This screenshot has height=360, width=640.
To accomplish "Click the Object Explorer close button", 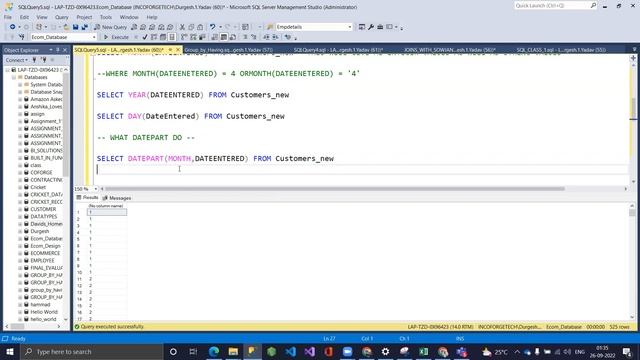I will [x=65, y=50].
